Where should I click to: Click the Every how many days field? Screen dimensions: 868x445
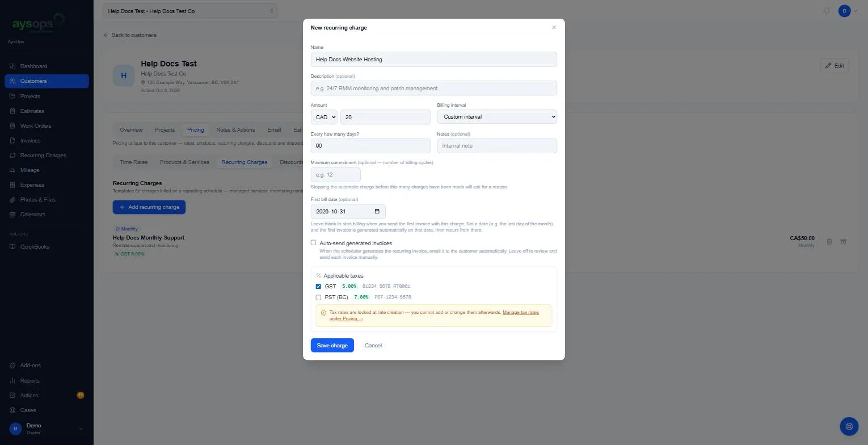(370, 146)
